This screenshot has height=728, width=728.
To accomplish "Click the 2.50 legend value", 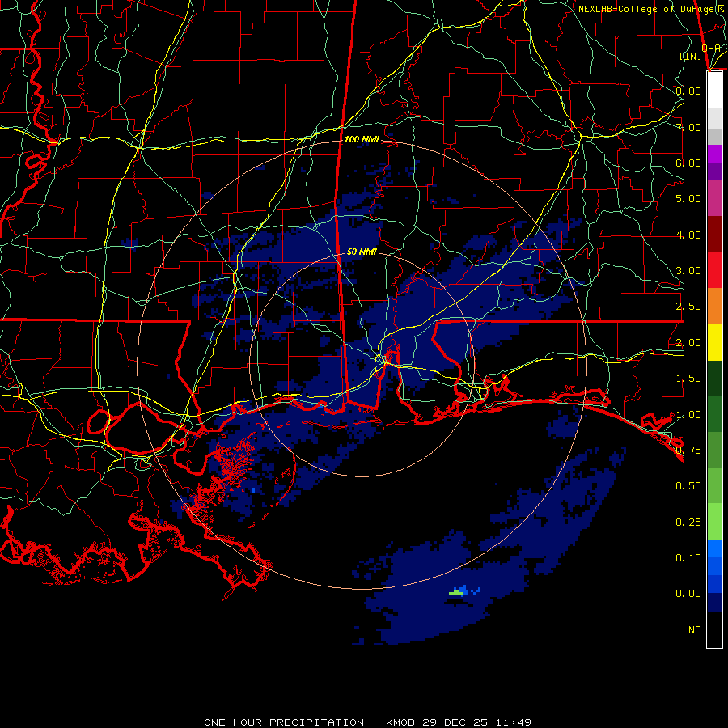I will [688, 307].
